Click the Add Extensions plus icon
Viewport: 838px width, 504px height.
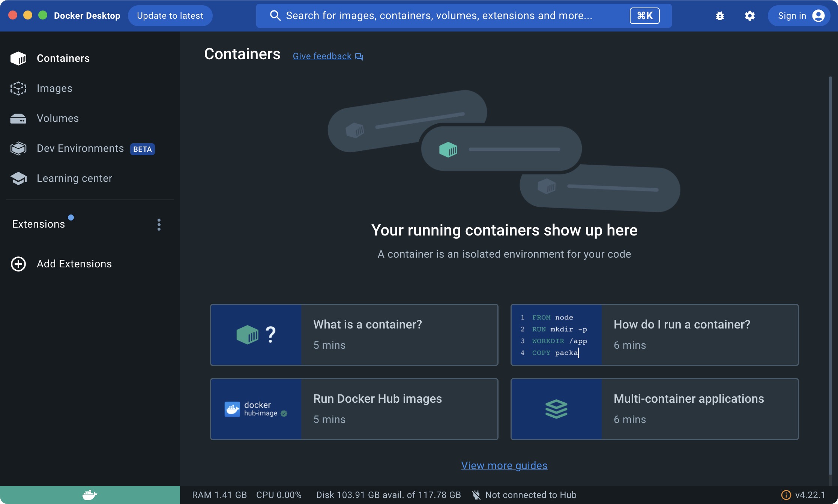[x=18, y=264]
